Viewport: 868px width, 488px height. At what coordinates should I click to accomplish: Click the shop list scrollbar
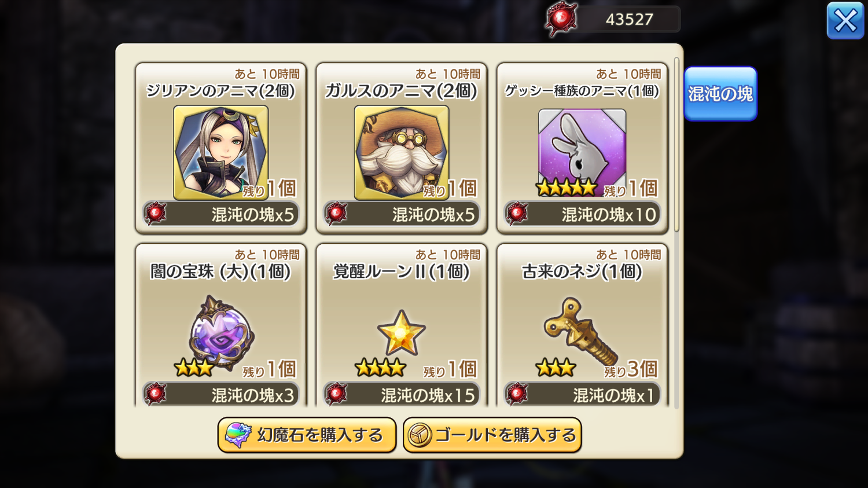(x=676, y=145)
